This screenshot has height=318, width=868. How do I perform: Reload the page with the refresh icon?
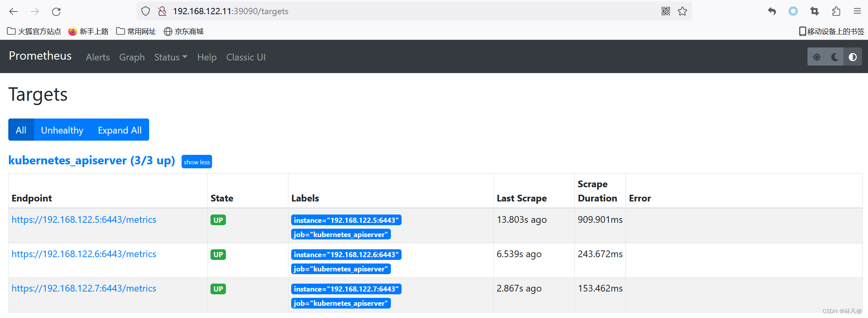coord(56,11)
